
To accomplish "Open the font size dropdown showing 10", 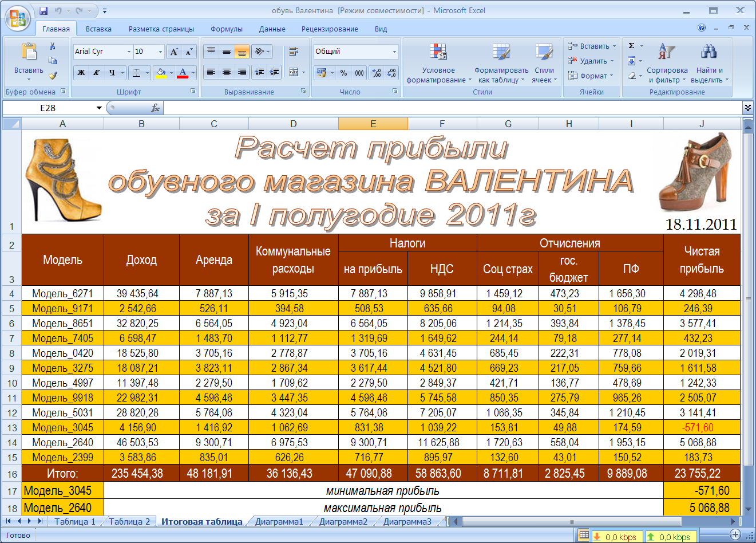I will click(x=160, y=52).
